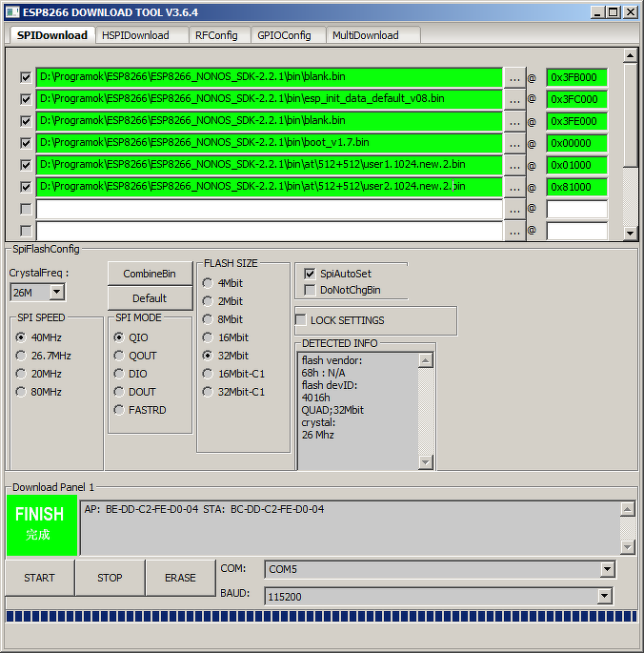This screenshot has height=653, width=644.
Task: Choose 2Mbit flash size
Action: (223, 301)
